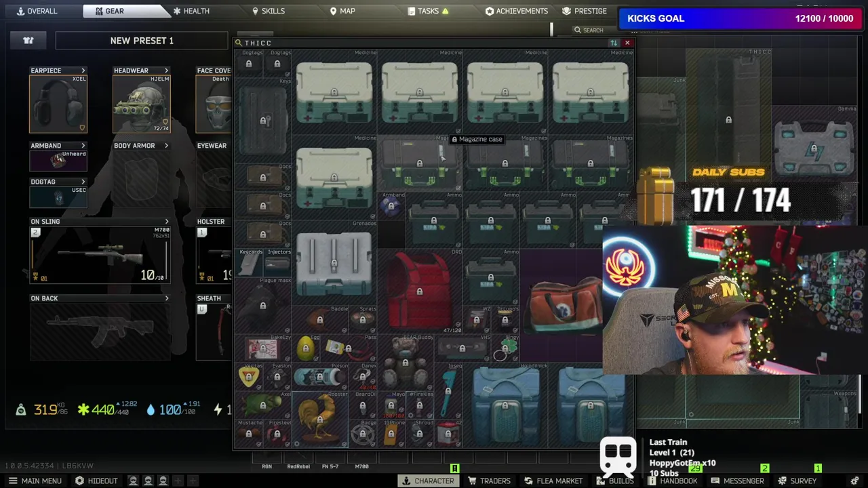Screen dimensions: 868x488
Task: Select the Mustache item
Action: tap(249, 434)
